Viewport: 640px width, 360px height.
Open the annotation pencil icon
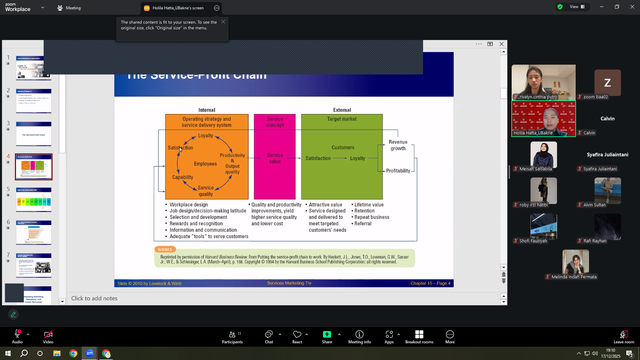pyautogui.click(x=13, y=314)
